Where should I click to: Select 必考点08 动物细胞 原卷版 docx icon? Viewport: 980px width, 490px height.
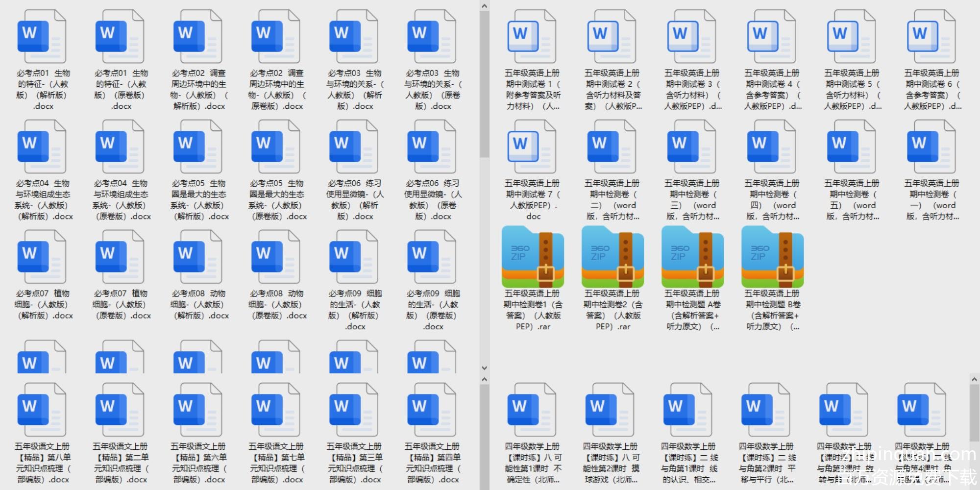point(276,257)
